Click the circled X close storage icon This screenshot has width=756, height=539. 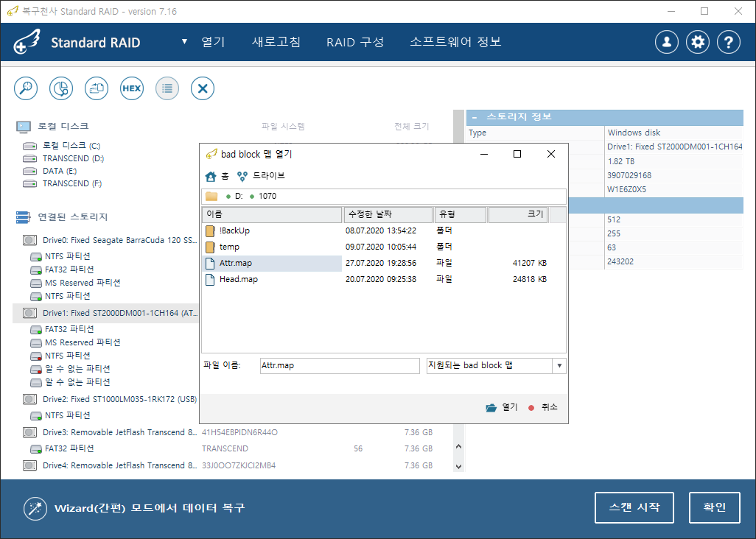[203, 88]
